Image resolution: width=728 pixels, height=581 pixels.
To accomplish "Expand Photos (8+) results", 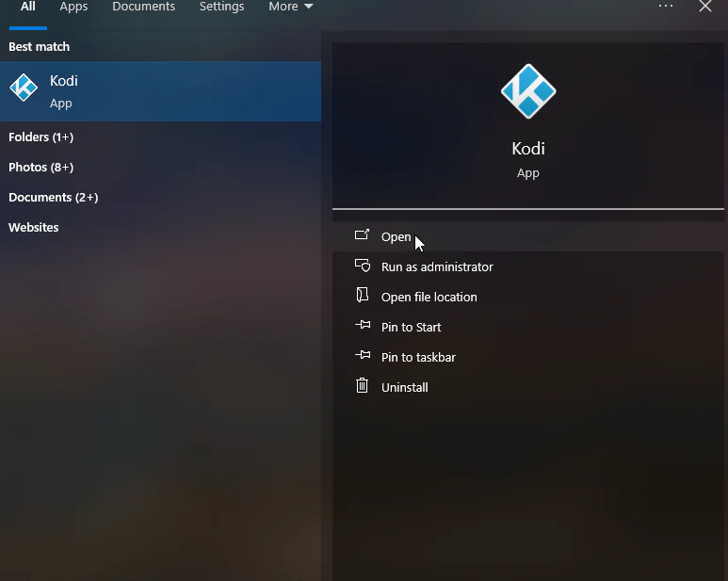I will (40, 168).
